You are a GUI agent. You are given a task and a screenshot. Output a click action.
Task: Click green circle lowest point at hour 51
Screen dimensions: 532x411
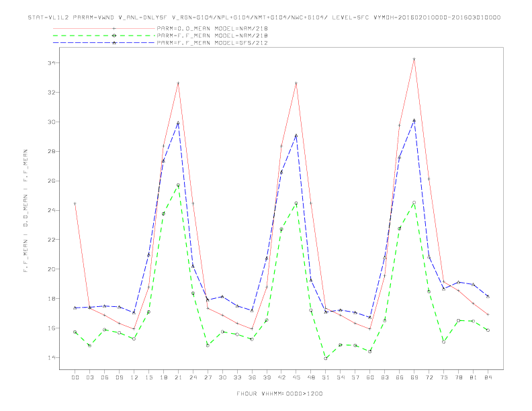pos(326,359)
